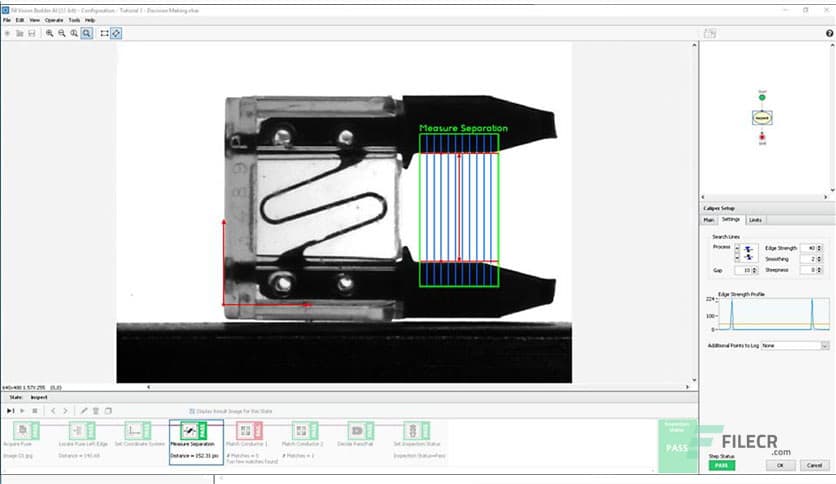Click the OK button
Screen dimensions: 836x484
coord(779,465)
